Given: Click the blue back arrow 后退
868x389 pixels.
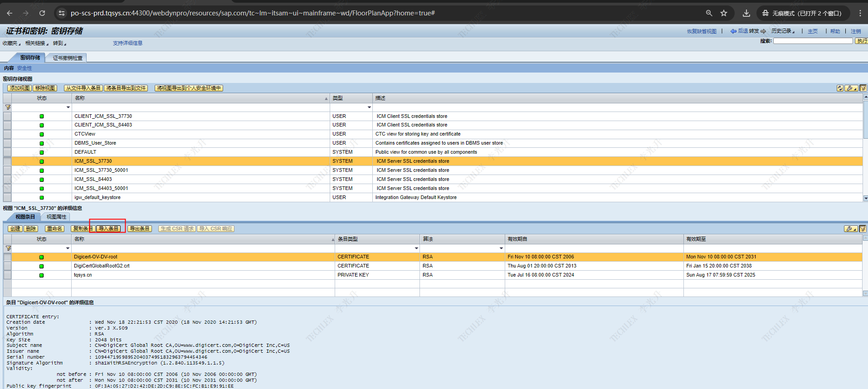Looking at the screenshot, I should click(x=733, y=31).
